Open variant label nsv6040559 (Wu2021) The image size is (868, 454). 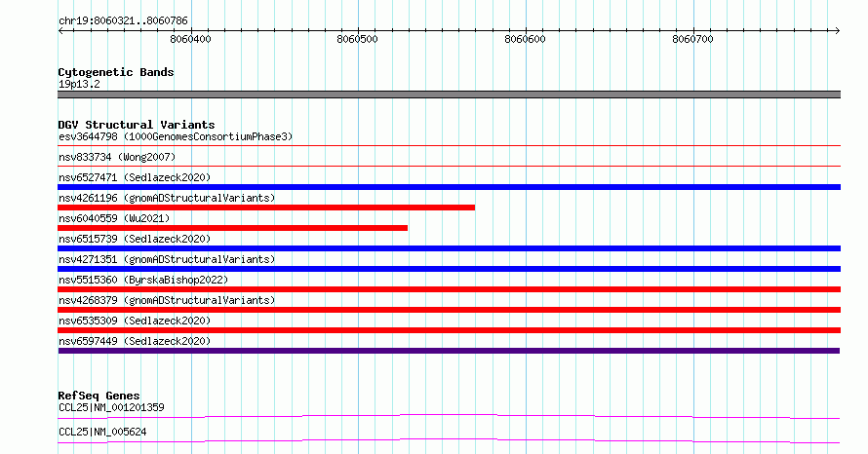[x=114, y=218]
